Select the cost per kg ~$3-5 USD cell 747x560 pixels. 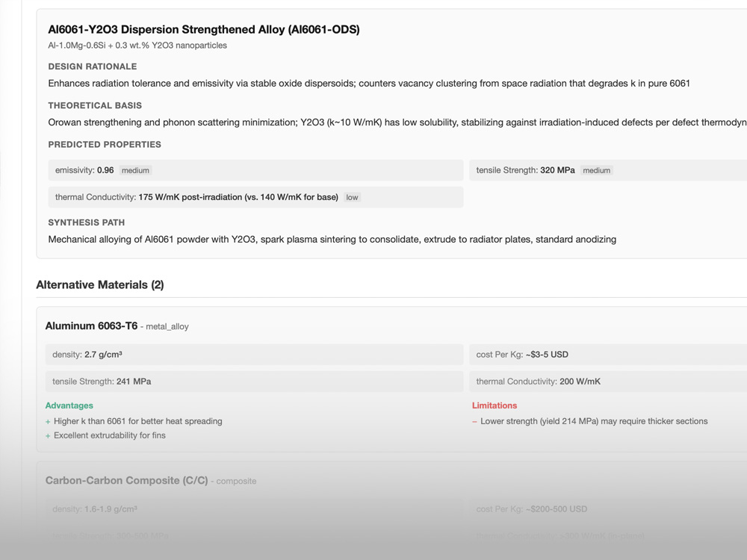(608, 355)
